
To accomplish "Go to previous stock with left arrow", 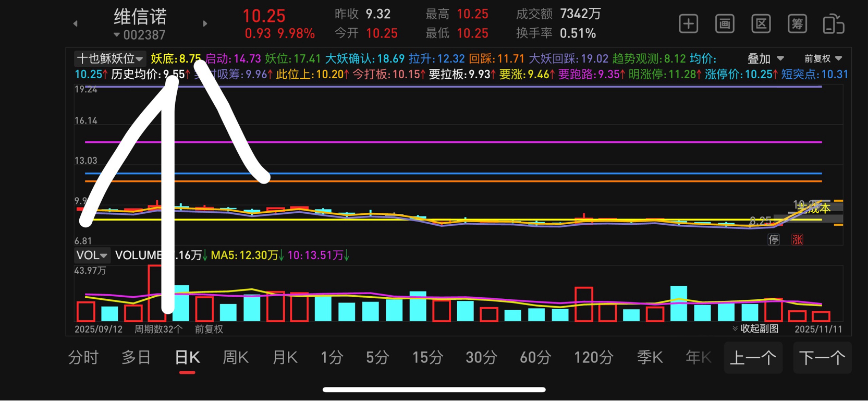I will click(76, 23).
